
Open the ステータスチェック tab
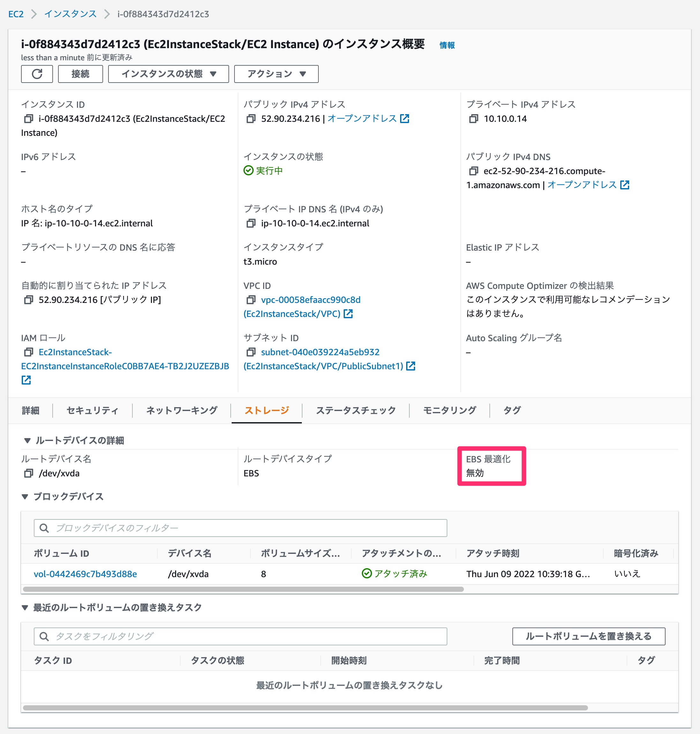[356, 410]
